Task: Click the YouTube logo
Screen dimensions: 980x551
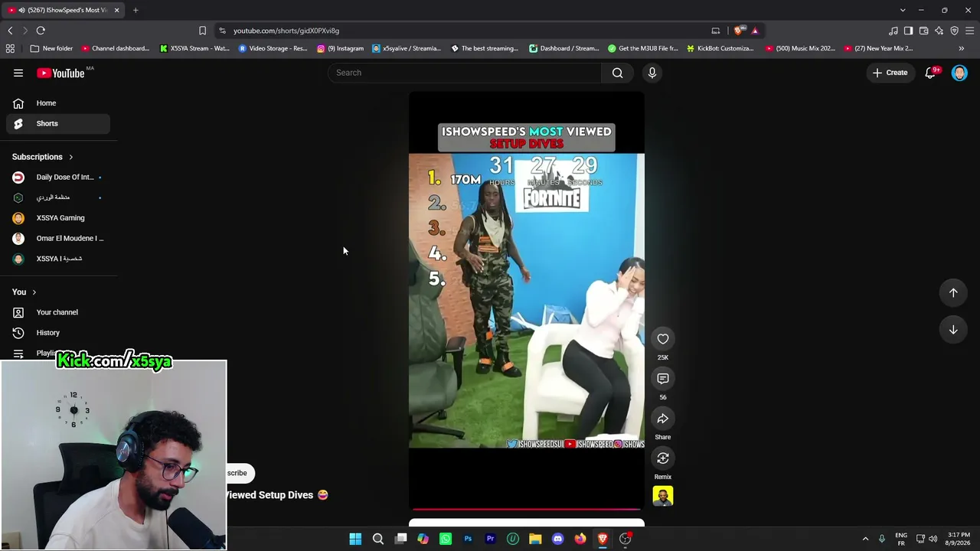Action: pos(61,73)
